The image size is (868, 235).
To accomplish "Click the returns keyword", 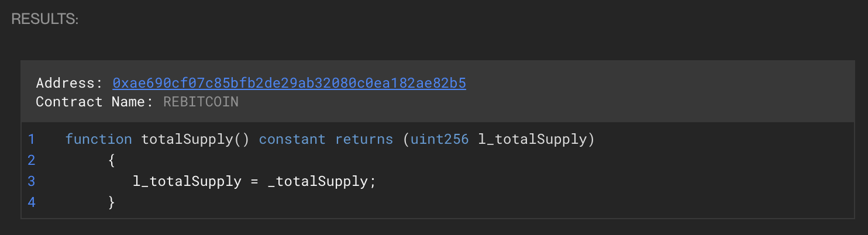I will point(364,139).
